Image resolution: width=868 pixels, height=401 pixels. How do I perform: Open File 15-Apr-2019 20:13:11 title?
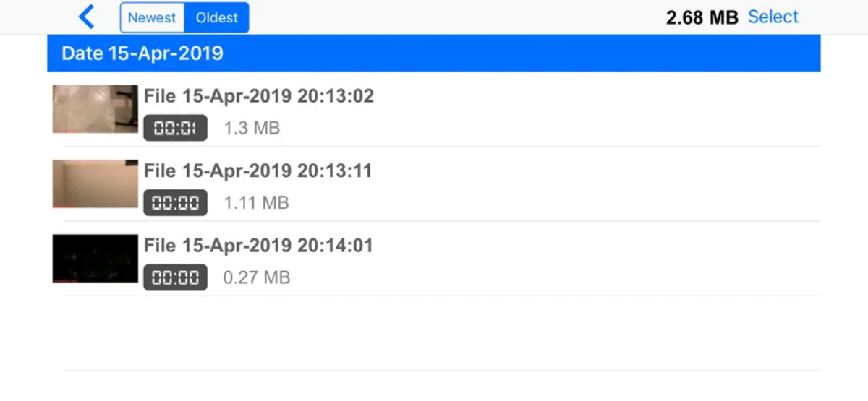coord(258,171)
